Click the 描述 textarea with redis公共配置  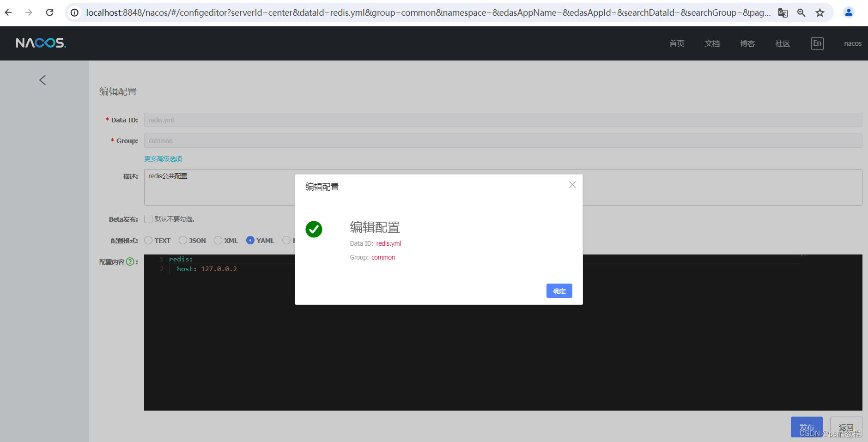click(x=503, y=187)
